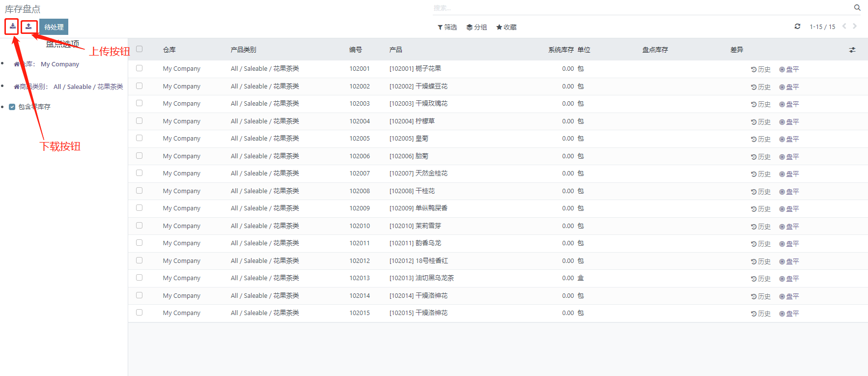Screen dimensions: 868x376
Task: Click the 待处理 button
Action: 54,27
